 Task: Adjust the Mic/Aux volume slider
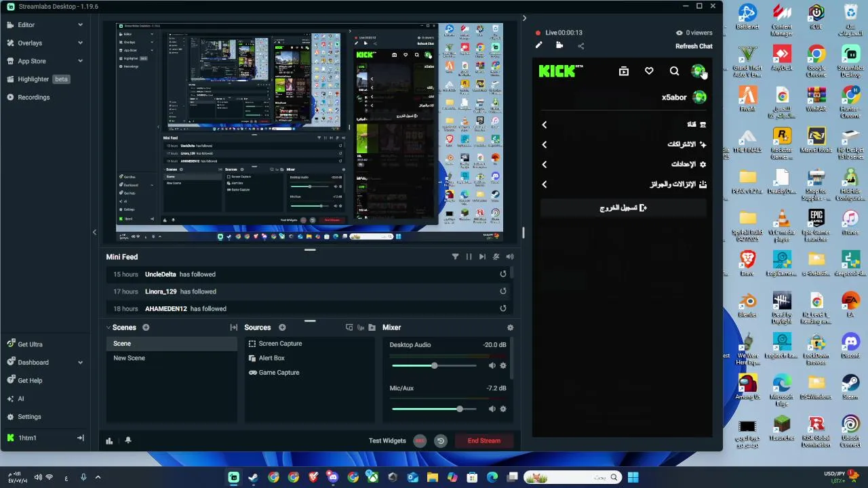click(434, 409)
